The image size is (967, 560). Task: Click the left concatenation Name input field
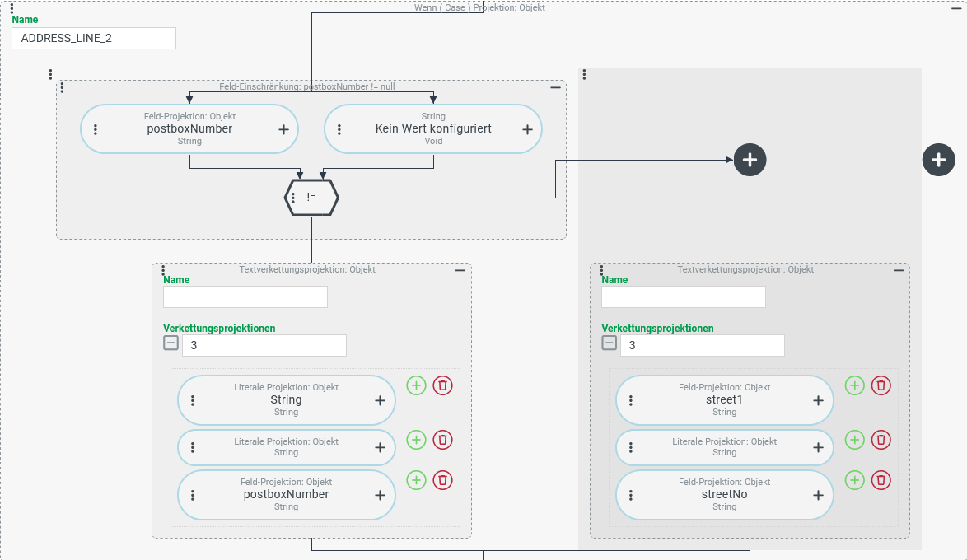pos(245,296)
